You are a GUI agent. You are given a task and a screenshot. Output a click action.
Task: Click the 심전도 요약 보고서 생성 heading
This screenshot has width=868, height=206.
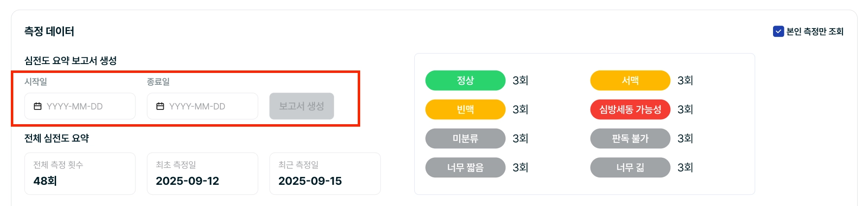70,61
